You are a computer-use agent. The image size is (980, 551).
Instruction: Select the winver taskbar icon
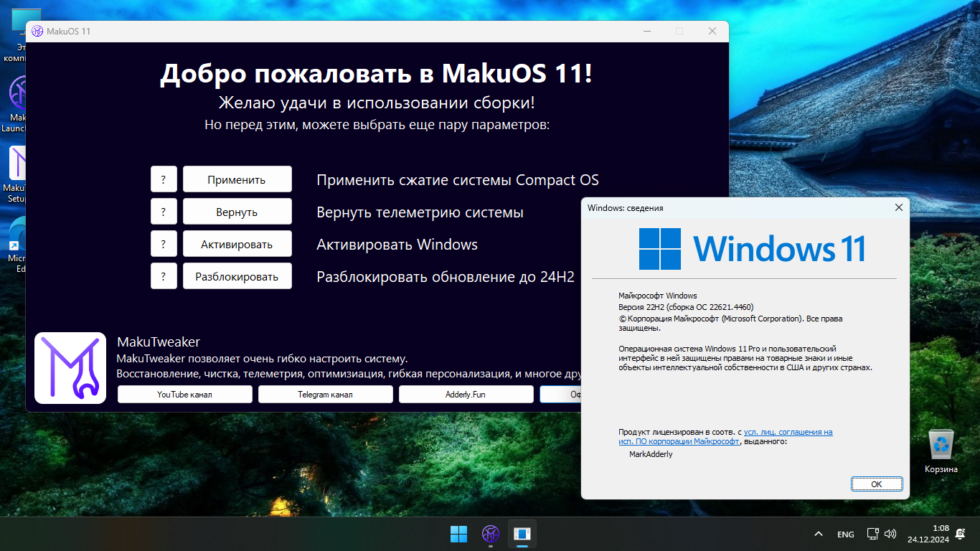coord(522,534)
